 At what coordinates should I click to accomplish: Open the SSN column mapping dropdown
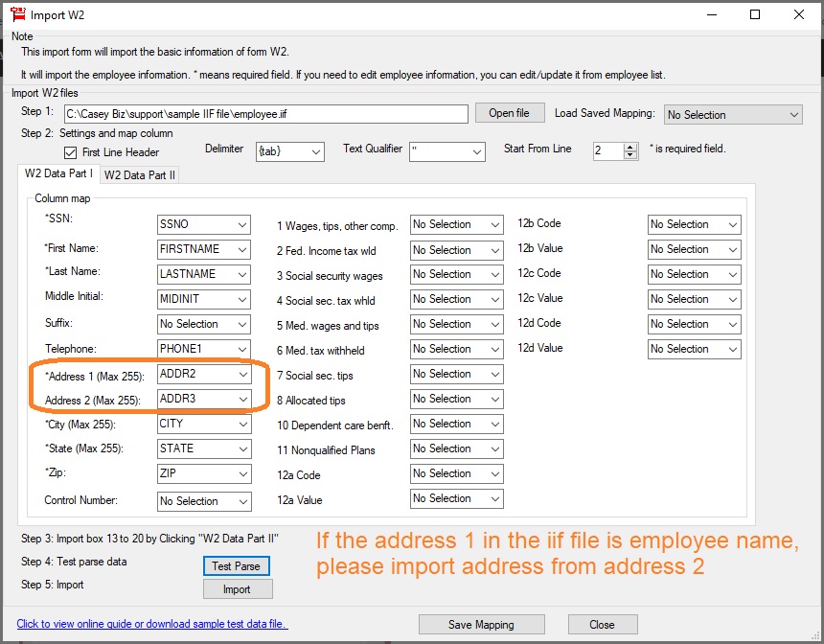(x=204, y=224)
